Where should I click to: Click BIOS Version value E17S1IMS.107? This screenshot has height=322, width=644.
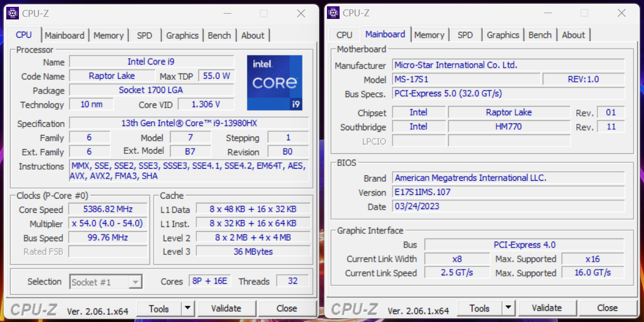pyautogui.click(x=509, y=192)
